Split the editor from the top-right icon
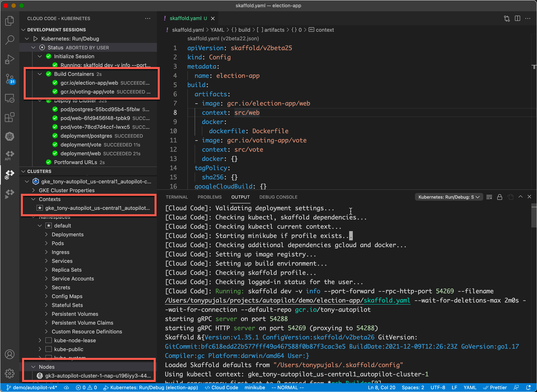The width and height of the screenshot is (537, 392). pyautogui.click(x=518, y=18)
